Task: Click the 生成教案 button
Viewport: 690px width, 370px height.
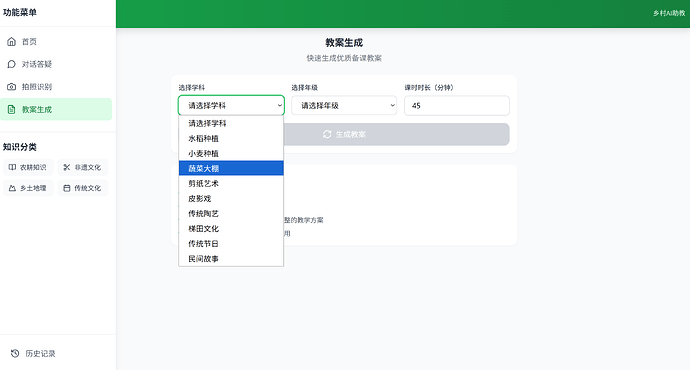Action: [344, 134]
